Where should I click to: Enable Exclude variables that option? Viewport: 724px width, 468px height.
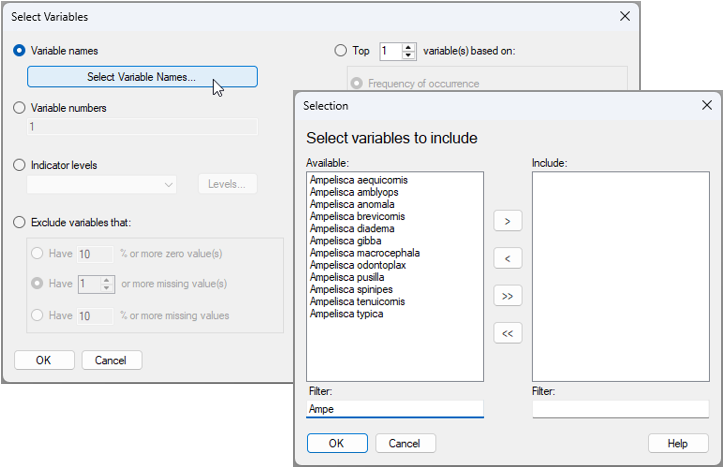pyautogui.click(x=20, y=222)
